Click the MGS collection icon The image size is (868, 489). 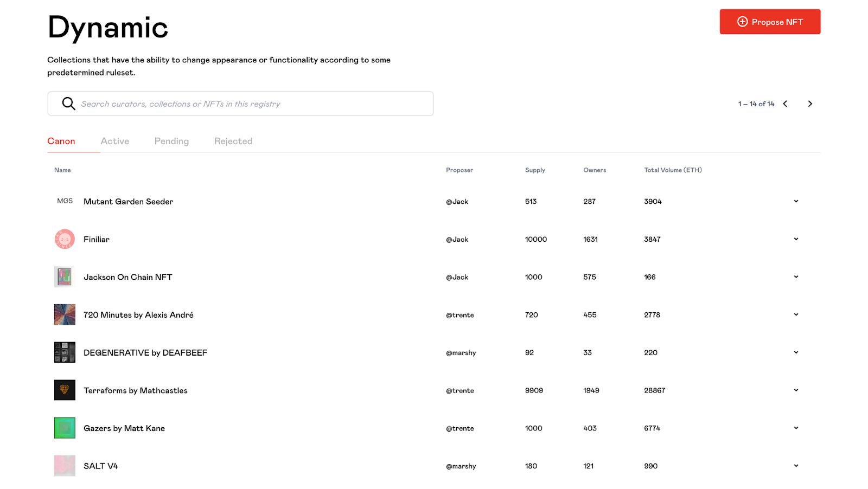pos(65,201)
